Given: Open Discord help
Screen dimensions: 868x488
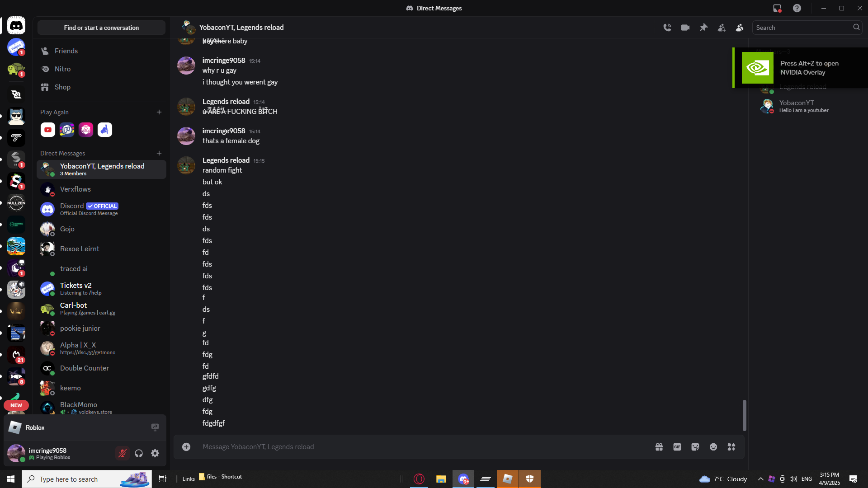Looking at the screenshot, I should (x=797, y=8).
